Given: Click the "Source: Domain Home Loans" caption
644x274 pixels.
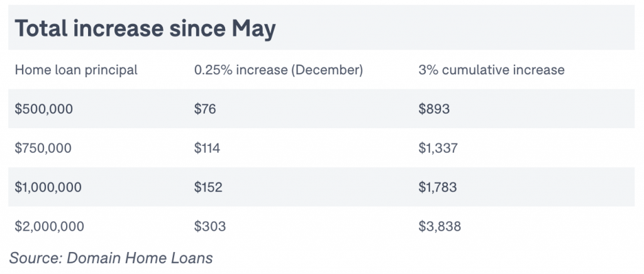Looking at the screenshot, I should pyautogui.click(x=111, y=258).
